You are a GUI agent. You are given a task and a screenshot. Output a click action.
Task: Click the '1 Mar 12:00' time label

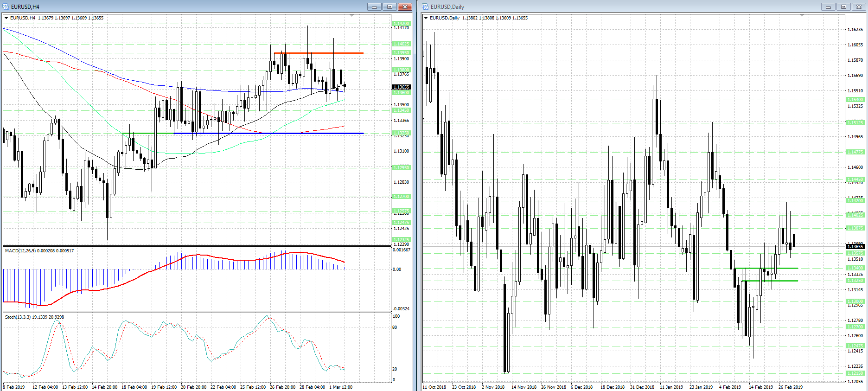point(341,387)
